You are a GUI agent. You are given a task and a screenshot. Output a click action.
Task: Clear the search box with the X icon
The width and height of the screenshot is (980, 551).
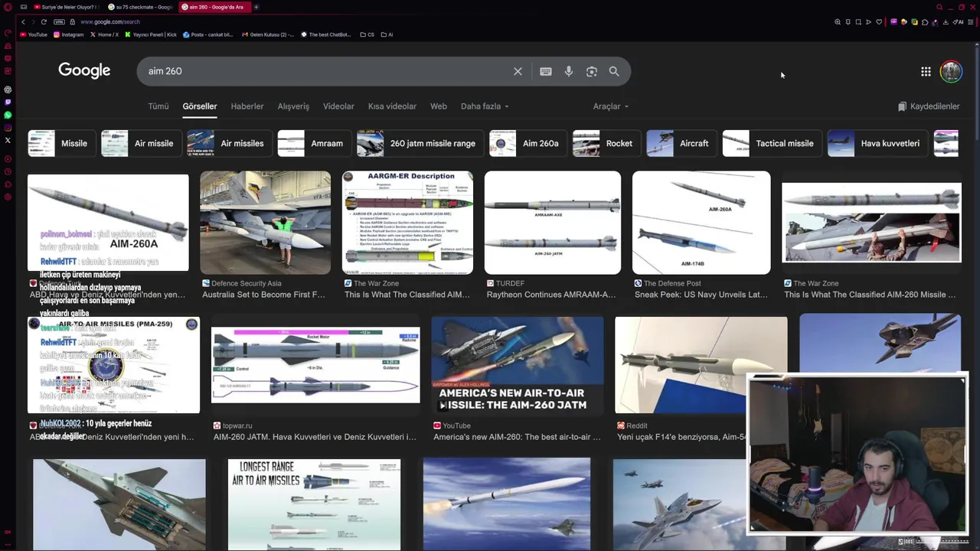point(518,71)
